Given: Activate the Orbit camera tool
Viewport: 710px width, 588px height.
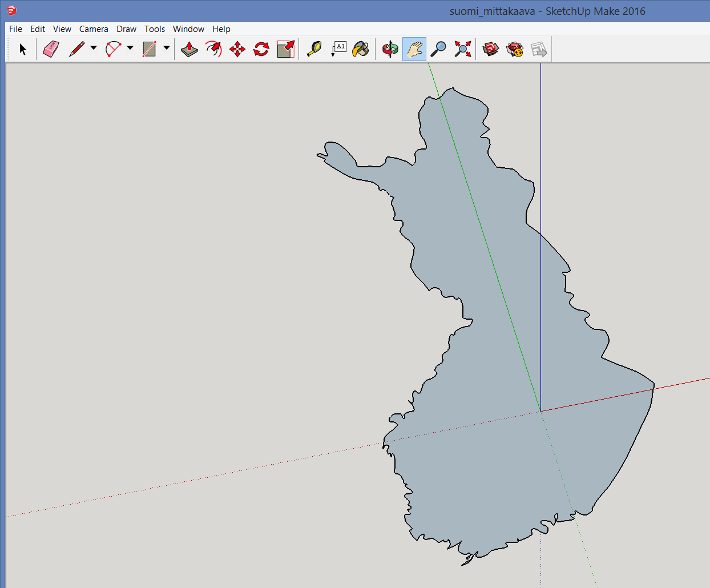Looking at the screenshot, I should tap(390, 50).
